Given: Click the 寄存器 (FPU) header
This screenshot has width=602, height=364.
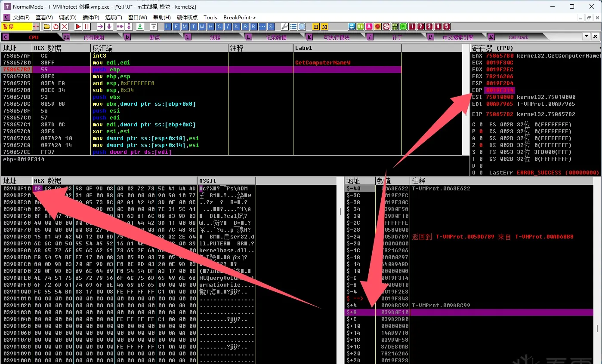Looking at the screenshot, I should point(535,48).
